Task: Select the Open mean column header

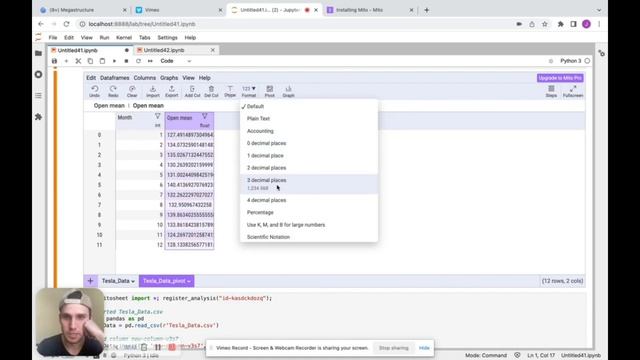Action: click(x=189, y=121)
